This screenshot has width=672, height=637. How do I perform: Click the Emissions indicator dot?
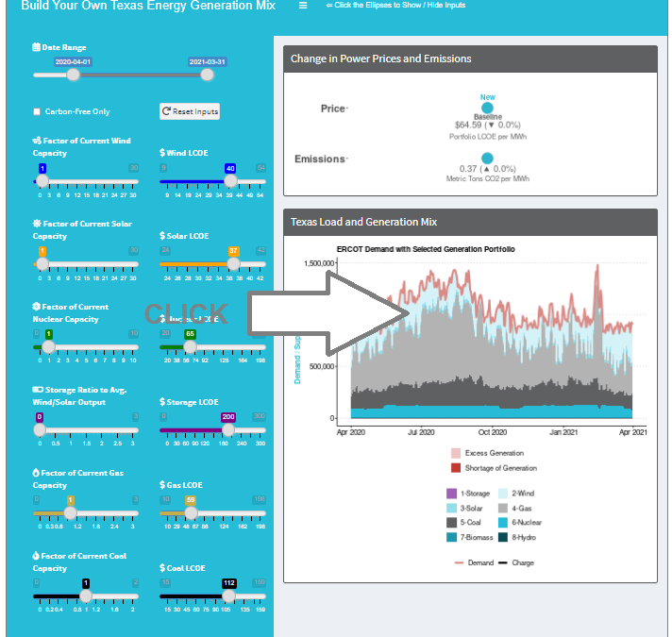pos(487,159)
